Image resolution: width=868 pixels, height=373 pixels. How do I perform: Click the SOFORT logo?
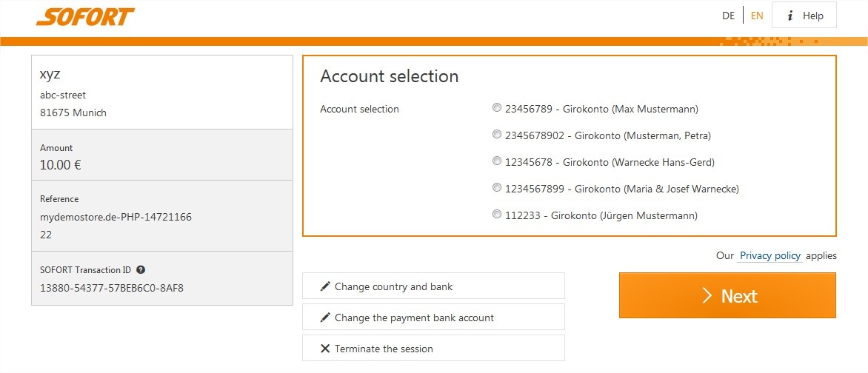coord(85,16)
